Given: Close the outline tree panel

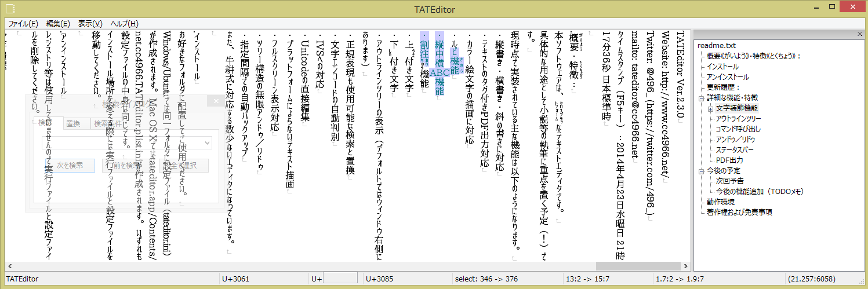Looking at the screenshot, I should click(x=860, y=34).
